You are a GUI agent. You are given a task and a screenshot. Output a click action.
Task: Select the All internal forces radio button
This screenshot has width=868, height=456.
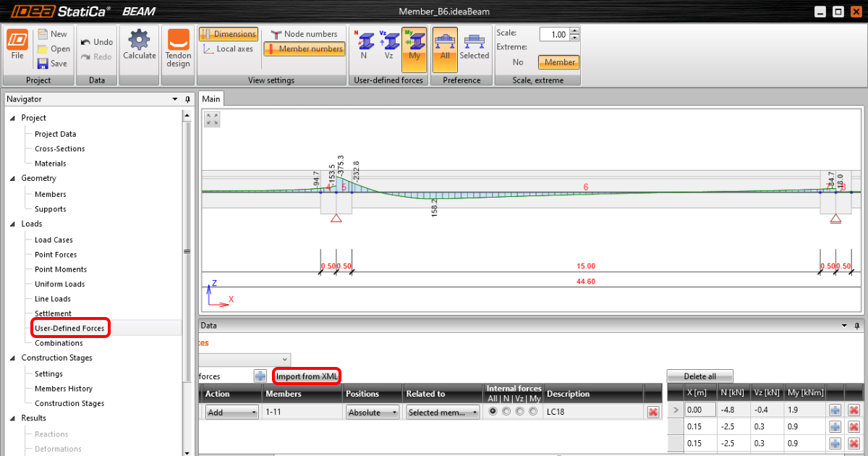(x=493, y=410)
